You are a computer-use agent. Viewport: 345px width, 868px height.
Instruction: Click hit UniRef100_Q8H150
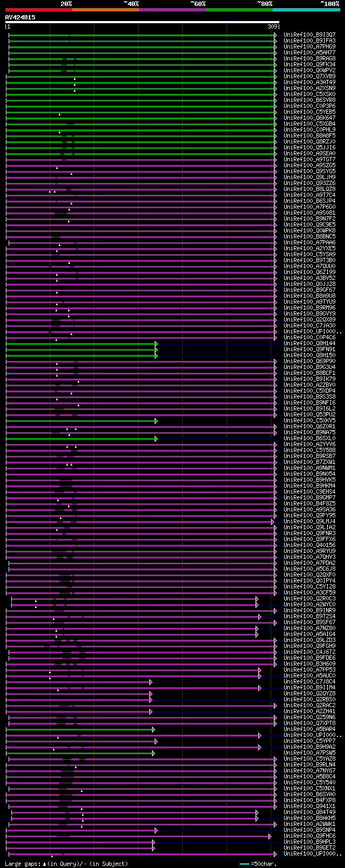click(309, 356)
